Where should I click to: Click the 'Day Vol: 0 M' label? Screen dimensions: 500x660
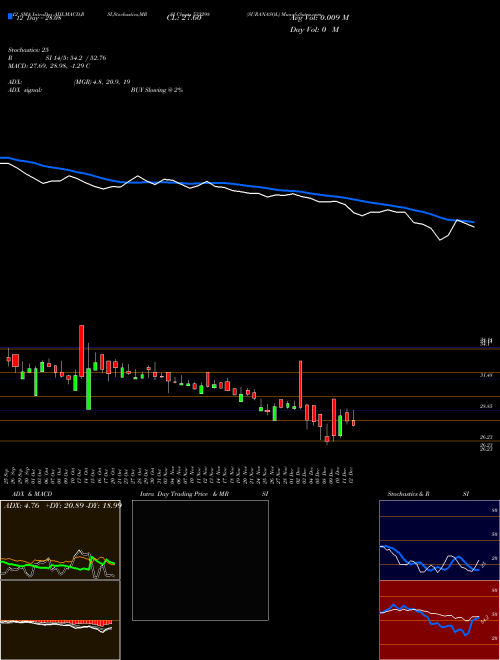314,30
